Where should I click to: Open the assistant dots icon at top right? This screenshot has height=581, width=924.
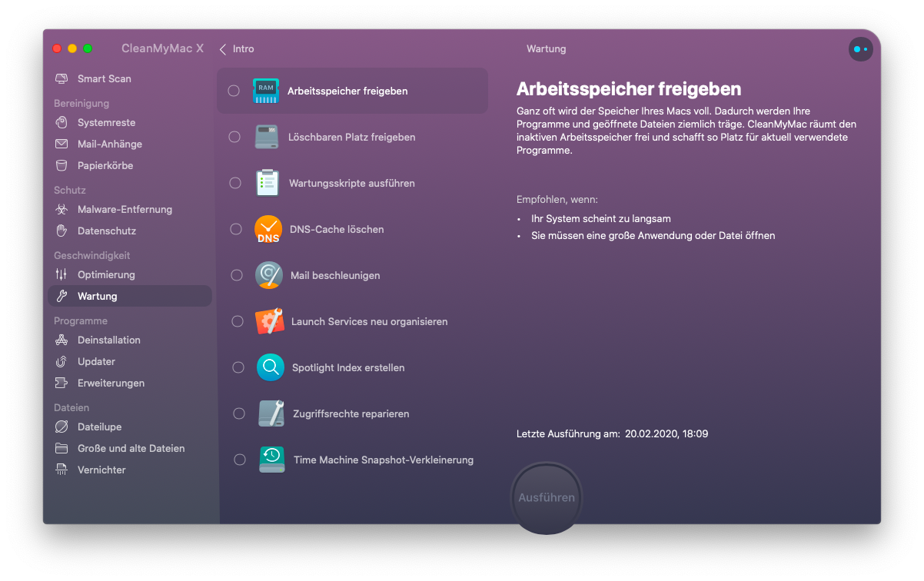click(860, 49)
